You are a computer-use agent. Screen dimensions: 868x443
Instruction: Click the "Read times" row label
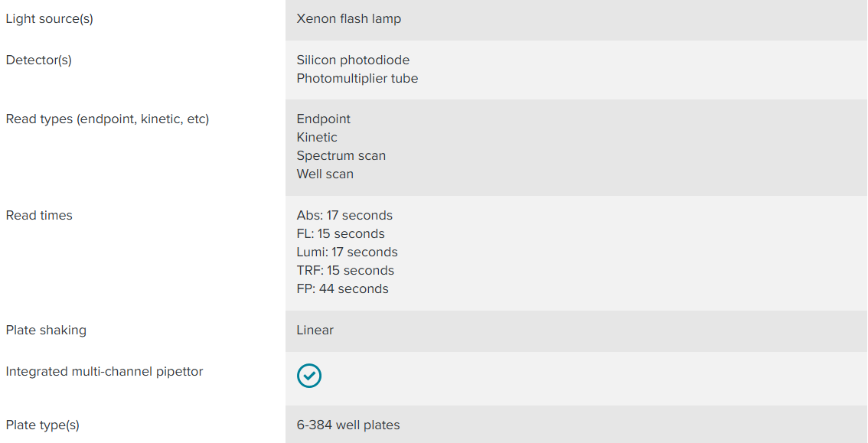click(x=39, y=216)
